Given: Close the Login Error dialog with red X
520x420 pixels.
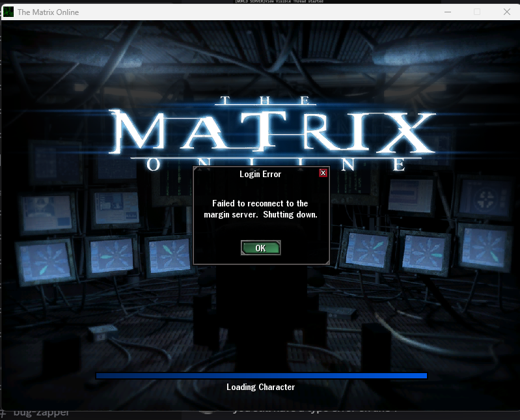Looking at the screenshot, I should 323,173.
